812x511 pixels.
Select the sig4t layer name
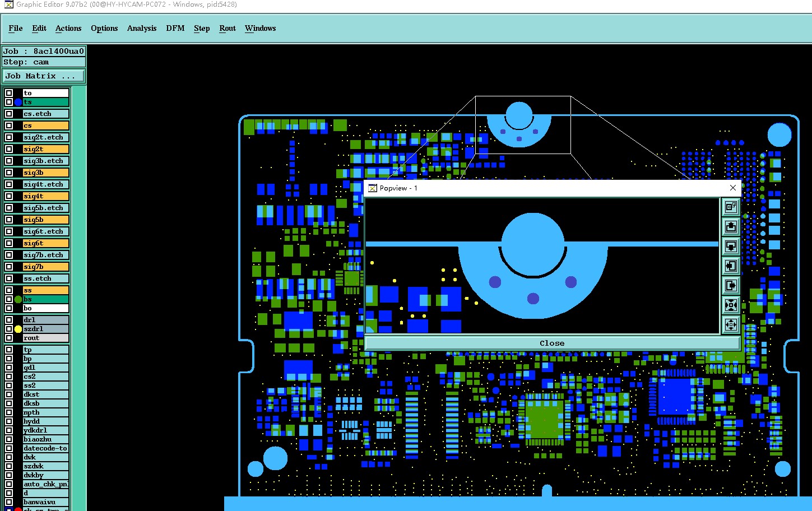point(46,196)
